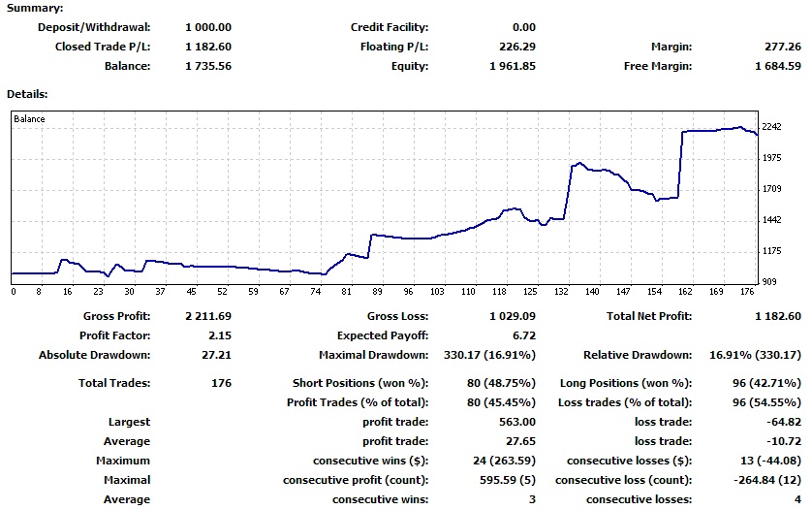Click x-axis tick labeled 89
The width and height of the screenshot is (812, 510).
click(x=377, y=292)
